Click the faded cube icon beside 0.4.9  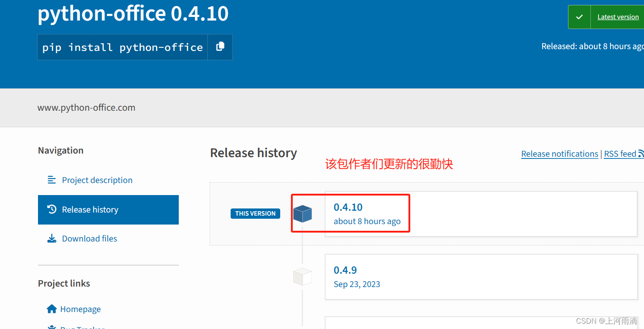tap(303, 276)
